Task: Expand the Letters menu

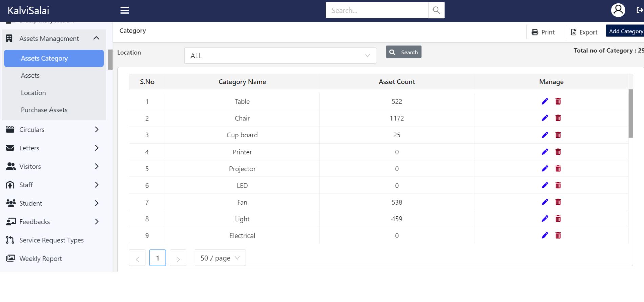Action: tap(97, 148)
